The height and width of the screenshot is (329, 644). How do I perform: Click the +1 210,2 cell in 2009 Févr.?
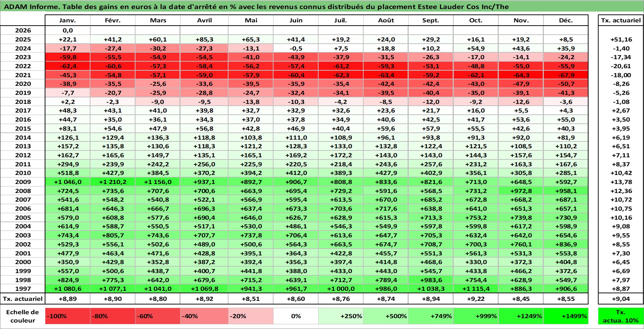[113, 182]
